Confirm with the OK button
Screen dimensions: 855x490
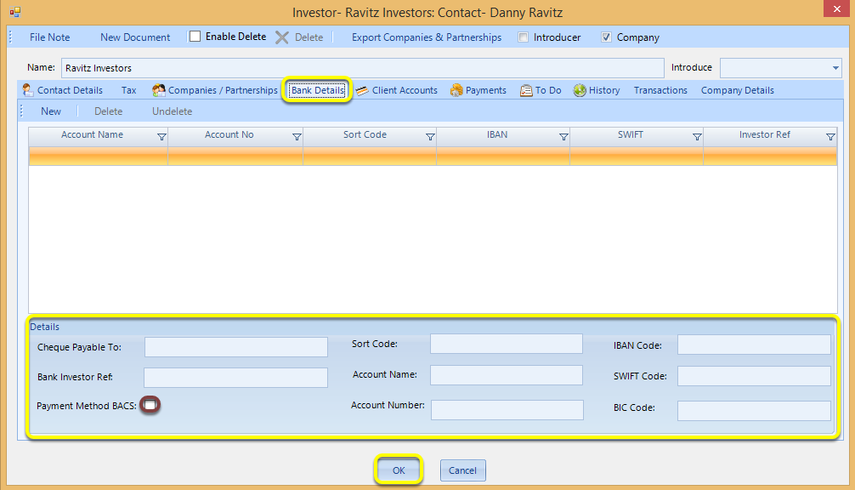tap(399, 470)
